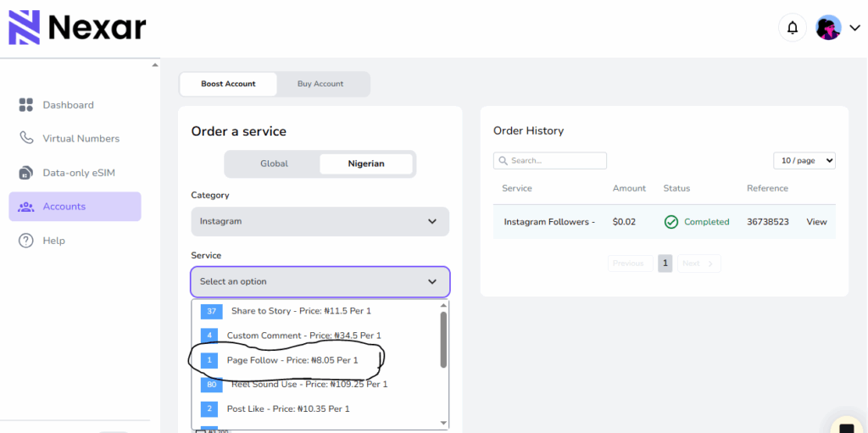Expand the profile menu chevron
The width and height of the screenshot is (868, 433).
coord(854,28)
